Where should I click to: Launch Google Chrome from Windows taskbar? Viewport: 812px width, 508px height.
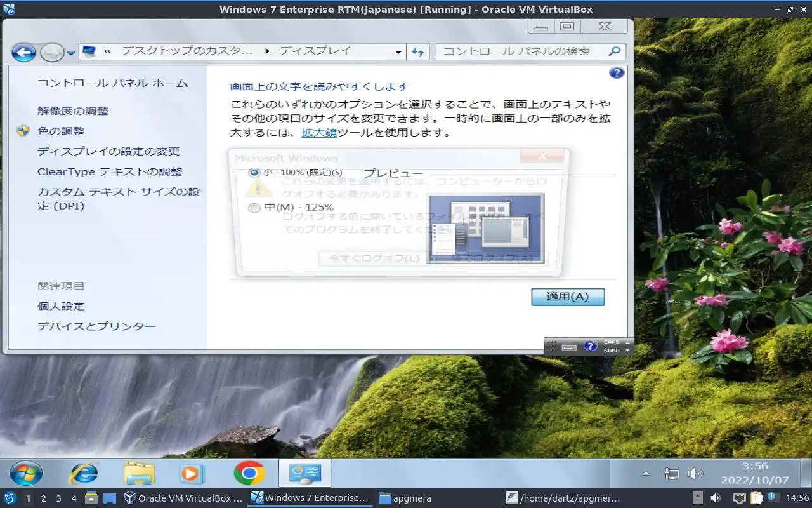249,473
